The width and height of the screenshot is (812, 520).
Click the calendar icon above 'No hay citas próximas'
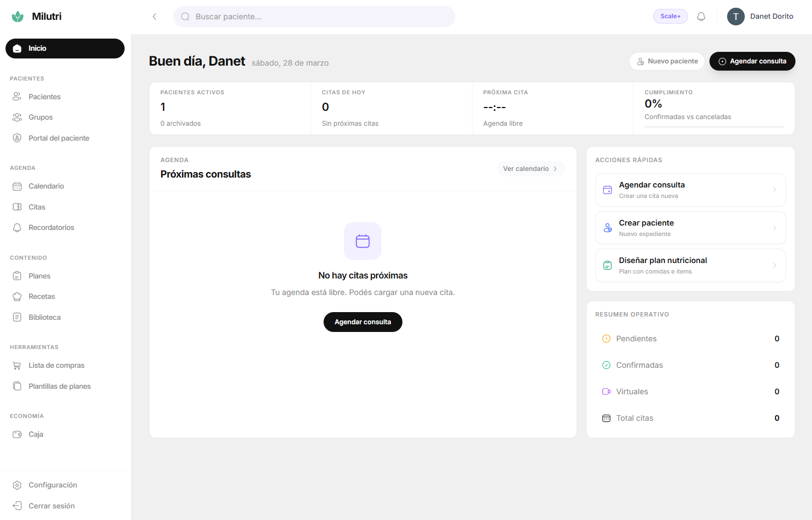[x=363, y=241]
